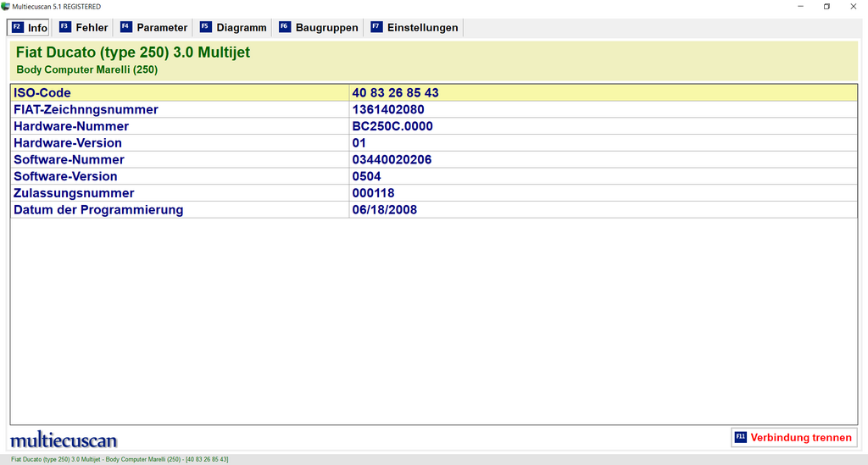
Task: Open the Parameter tab
Action: (x=154, y=28)
